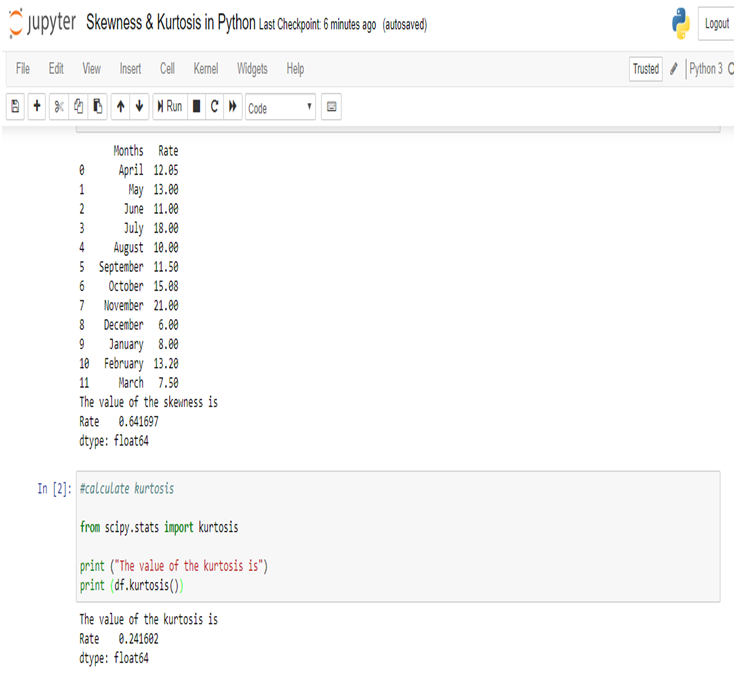Screen dimensions: 736x679
Task: Paste cells below
Action: [x=98, y=107]
